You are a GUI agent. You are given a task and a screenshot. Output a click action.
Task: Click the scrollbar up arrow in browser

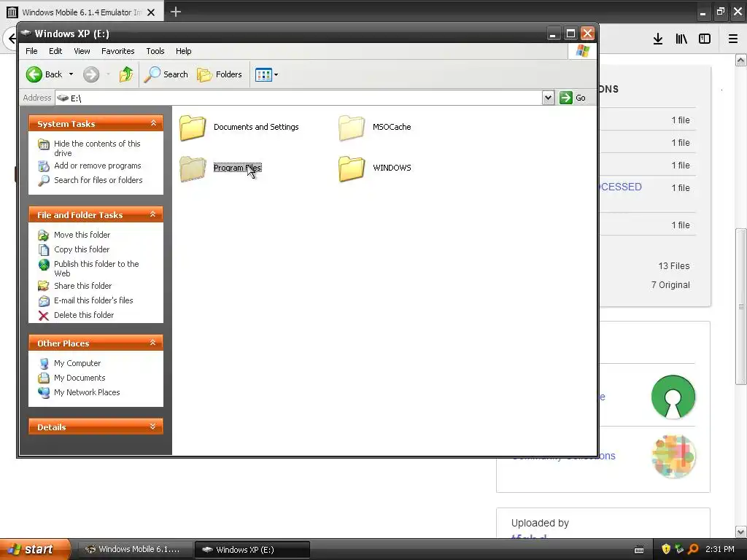click(x=741, y=60)
